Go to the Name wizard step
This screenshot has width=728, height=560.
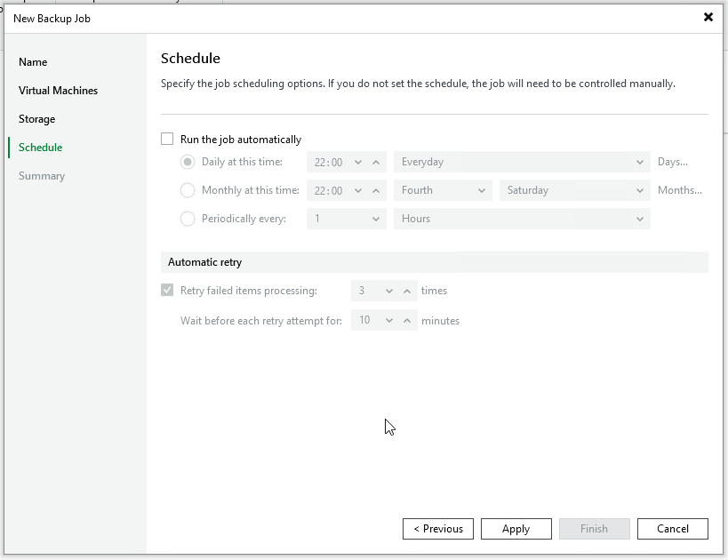tap(33, 62)
